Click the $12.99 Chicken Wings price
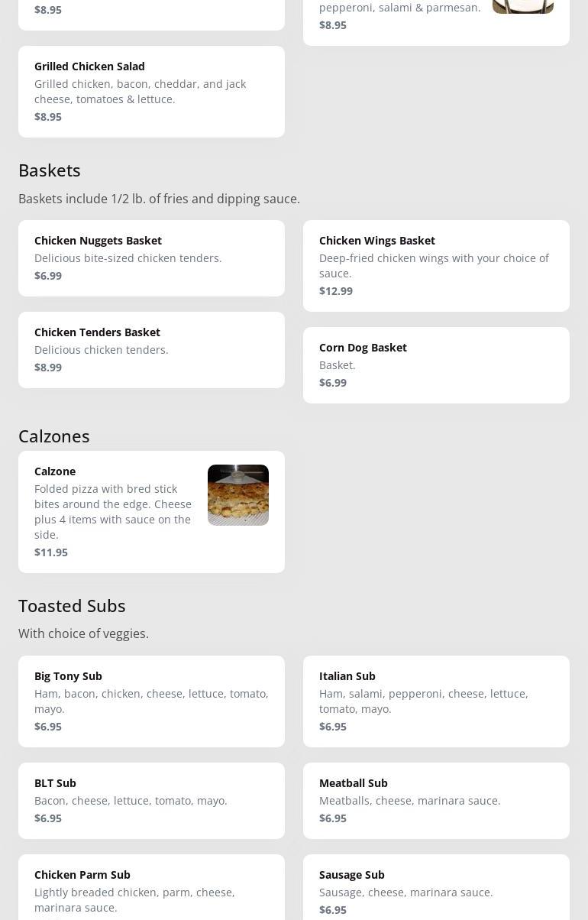Viewport: 588px width, 920px height. tap(336, 291)
